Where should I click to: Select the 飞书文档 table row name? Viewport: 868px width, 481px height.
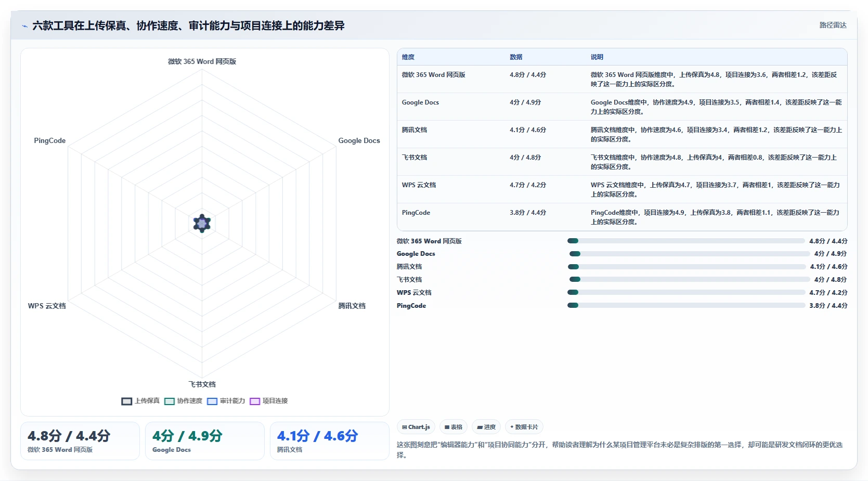tap(414, 158)
